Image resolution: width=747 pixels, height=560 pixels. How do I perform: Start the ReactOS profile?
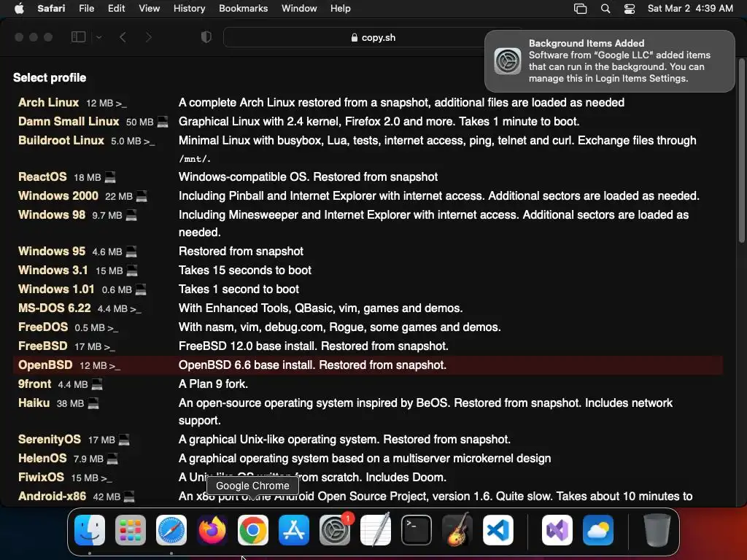click(42, 176)
